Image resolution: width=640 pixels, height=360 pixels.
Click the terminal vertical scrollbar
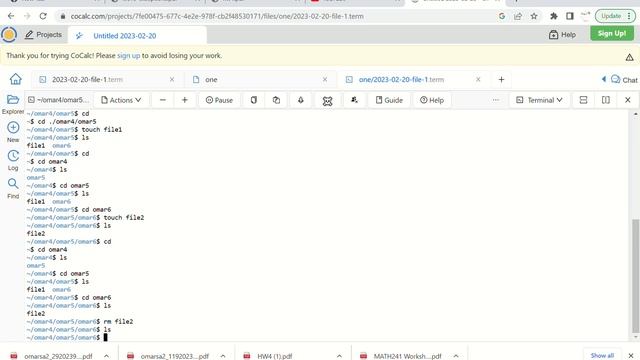click(x=635, y=276)
